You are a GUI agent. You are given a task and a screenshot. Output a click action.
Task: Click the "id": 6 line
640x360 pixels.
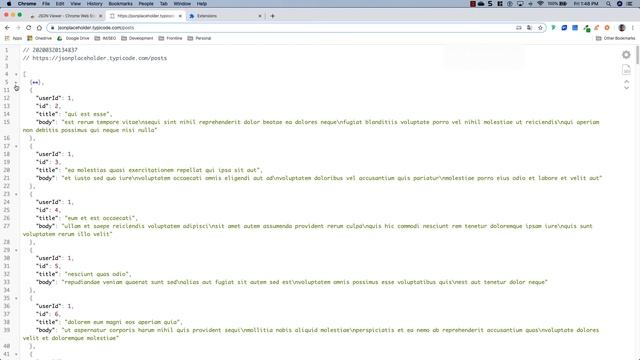coord(48,314)
